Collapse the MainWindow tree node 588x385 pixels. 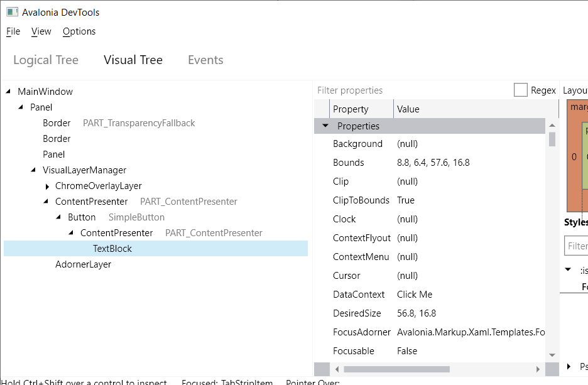(x=8, y=92)
